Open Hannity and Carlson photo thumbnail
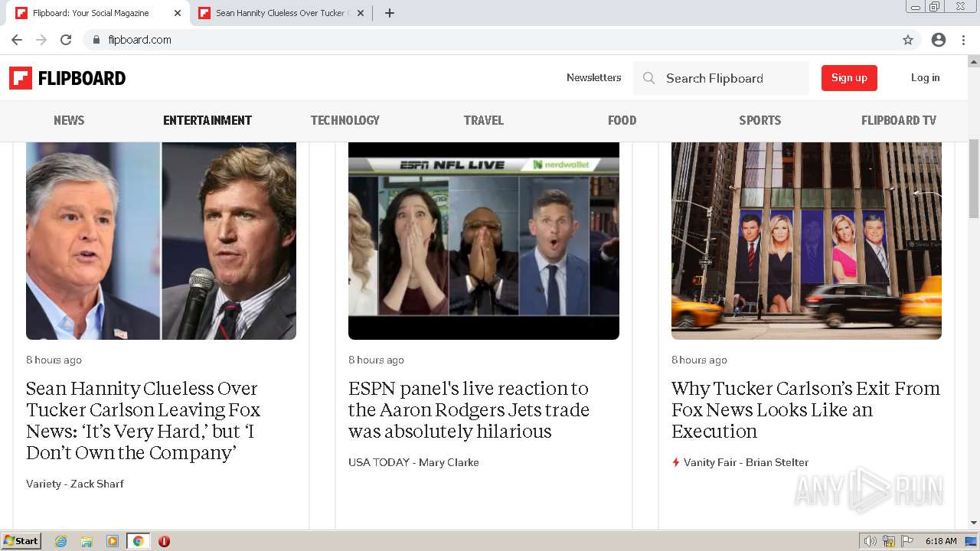Viewport: 980px width, 551px height. coord(161,240)
